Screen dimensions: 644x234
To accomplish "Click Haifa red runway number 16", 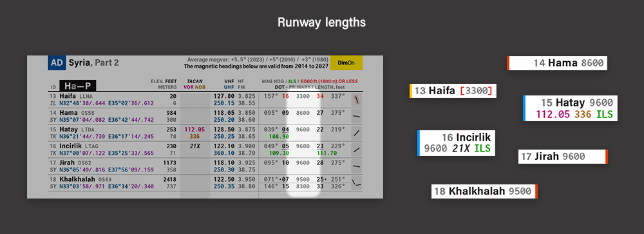I will point(286,96).
